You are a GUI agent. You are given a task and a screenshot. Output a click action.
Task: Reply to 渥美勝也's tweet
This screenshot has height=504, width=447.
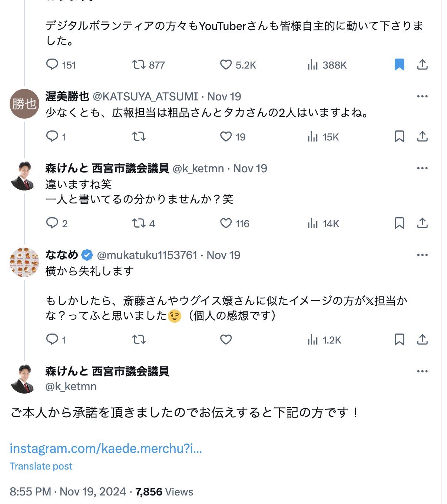[x=52, y=137]
